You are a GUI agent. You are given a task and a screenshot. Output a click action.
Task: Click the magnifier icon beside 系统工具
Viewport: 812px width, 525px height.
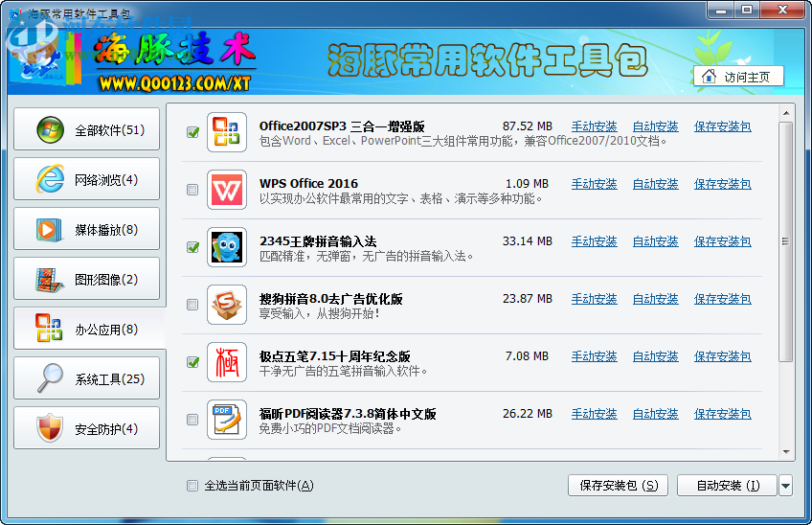(50, 378)
